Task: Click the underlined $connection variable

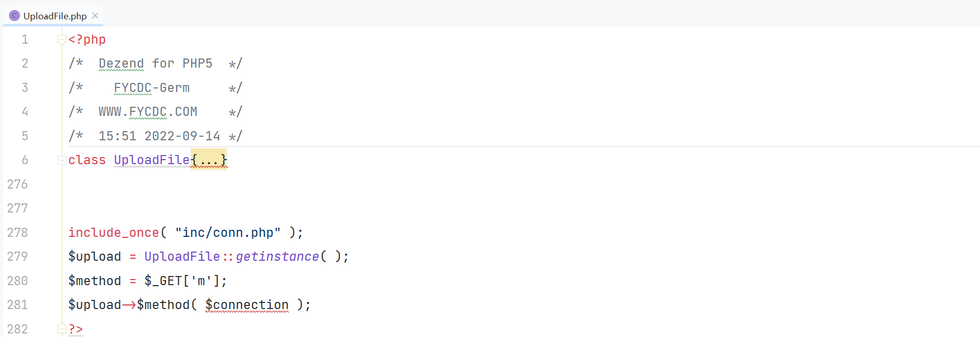Action: 247,304
